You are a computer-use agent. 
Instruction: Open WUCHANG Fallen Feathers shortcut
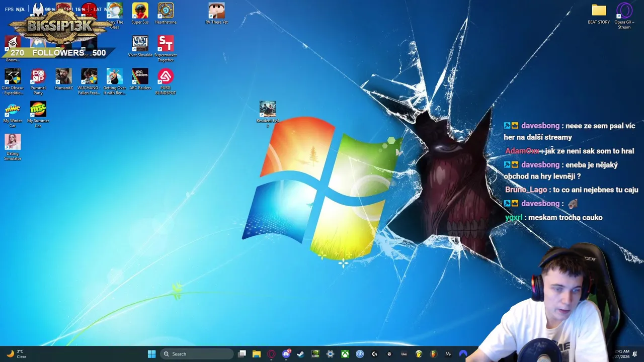(89, 81)
